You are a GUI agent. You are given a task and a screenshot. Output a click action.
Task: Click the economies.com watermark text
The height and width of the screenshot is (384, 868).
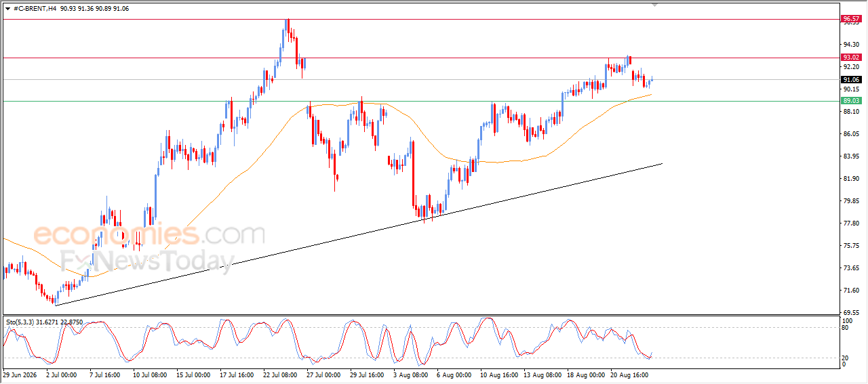click(149, 235)
